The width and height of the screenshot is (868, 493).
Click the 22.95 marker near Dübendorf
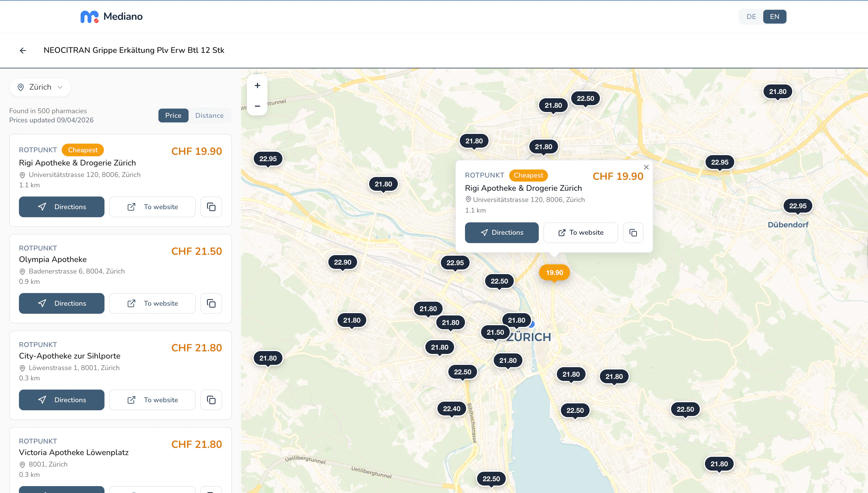pos(798,206)
